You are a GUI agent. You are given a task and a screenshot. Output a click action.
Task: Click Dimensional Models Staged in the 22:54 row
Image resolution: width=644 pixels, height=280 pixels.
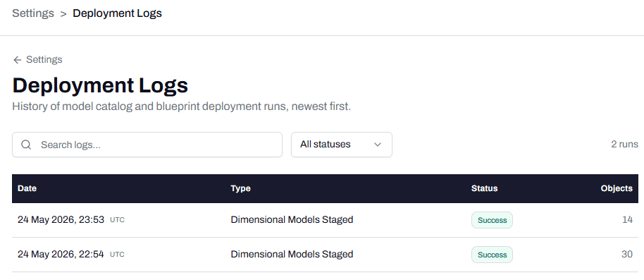click(292, 254)
